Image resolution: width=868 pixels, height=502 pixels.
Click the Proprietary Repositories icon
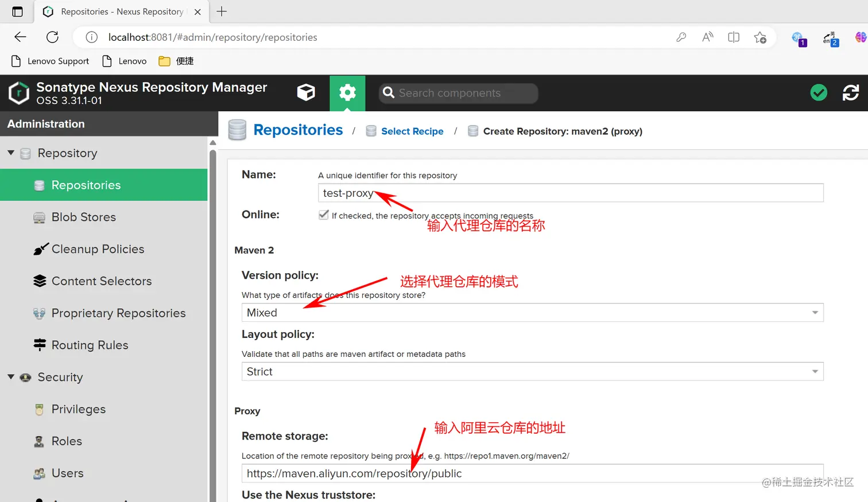point(39,313)
